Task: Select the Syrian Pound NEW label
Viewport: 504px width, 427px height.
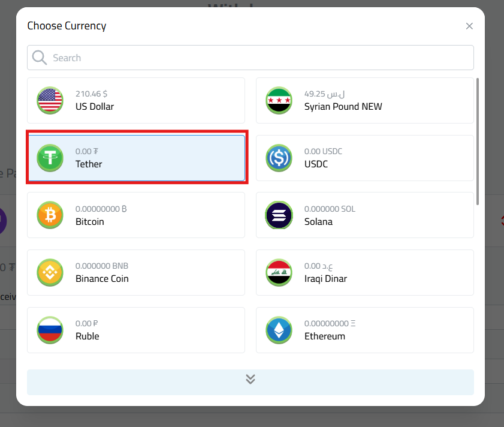Action: click(x=343, y=107)
